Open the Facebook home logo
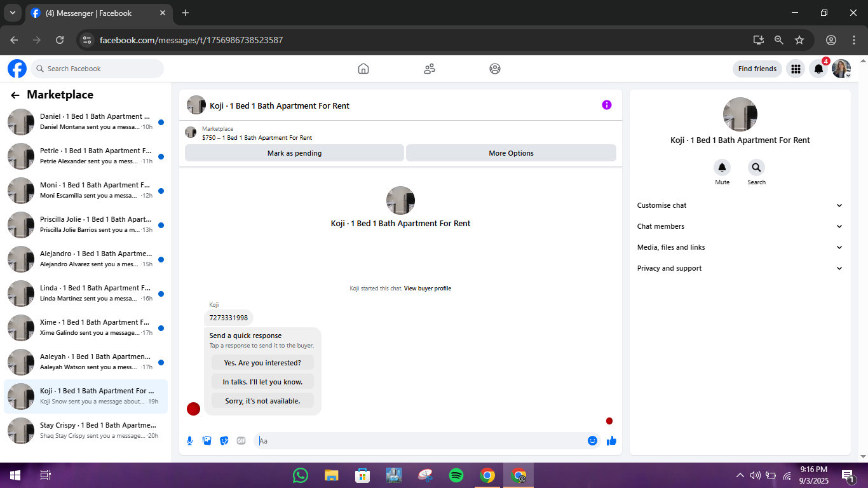 point(17,69)
